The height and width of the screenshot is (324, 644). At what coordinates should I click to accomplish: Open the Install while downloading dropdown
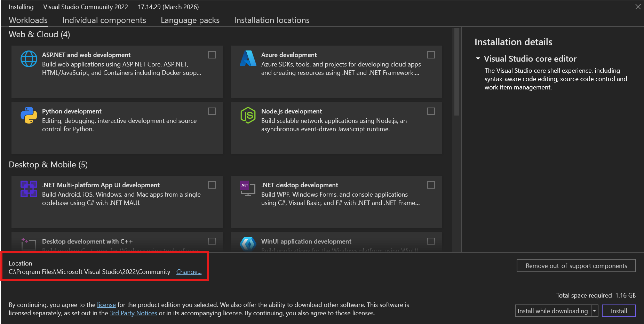553,311
